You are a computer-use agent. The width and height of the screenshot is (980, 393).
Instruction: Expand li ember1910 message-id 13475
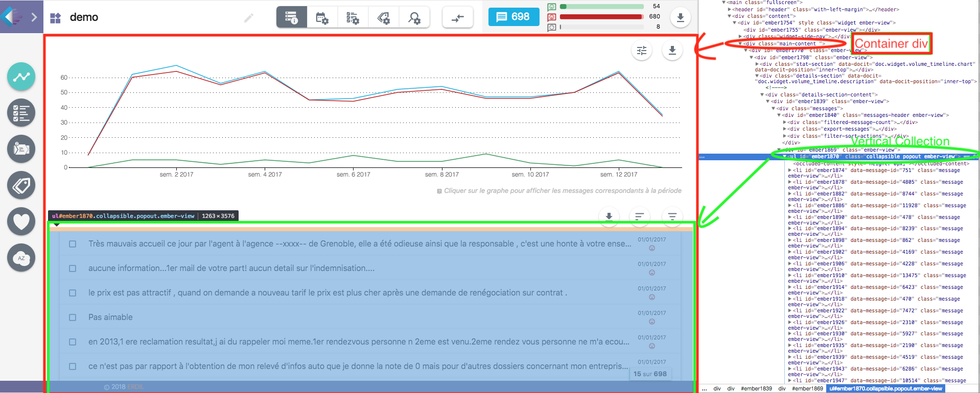[790, 276]
